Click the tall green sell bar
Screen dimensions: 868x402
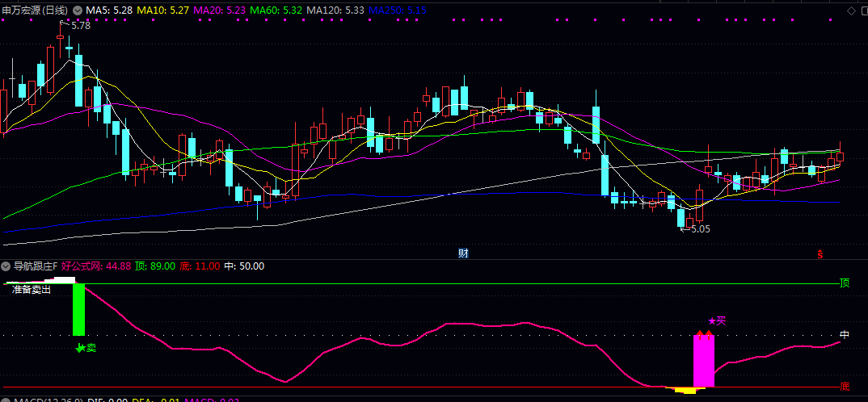(x=78, y=310)
